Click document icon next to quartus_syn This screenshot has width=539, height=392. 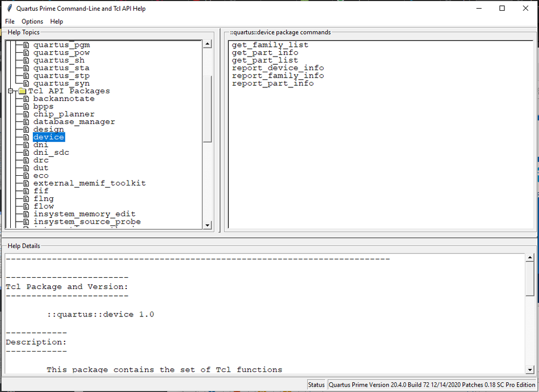pyautogui.click(x=26, y=84)
